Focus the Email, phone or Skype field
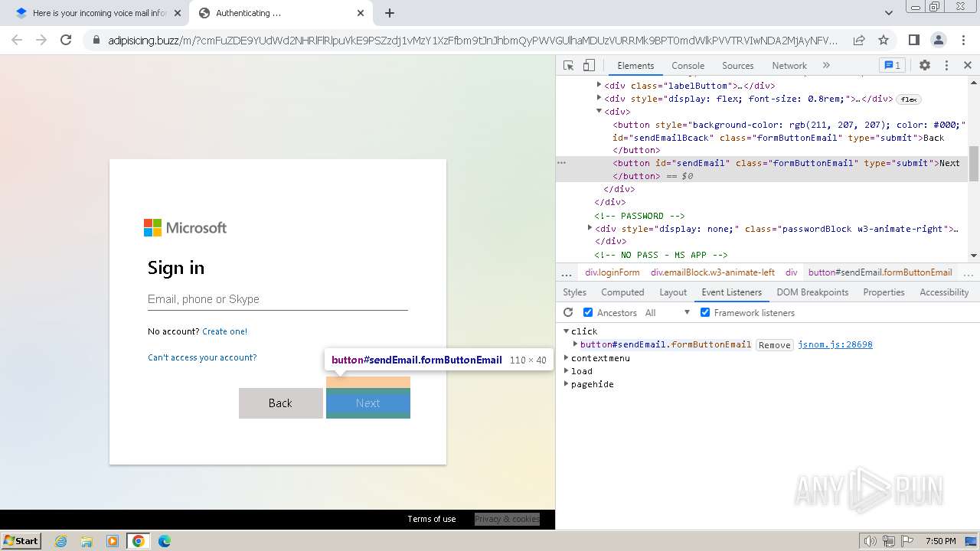Screen dimensions: 980x551 (278, 299)
